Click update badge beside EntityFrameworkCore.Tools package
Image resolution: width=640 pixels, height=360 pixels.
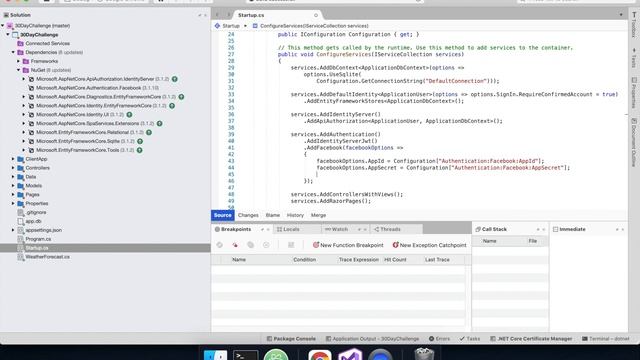click(x=140, y=150)
